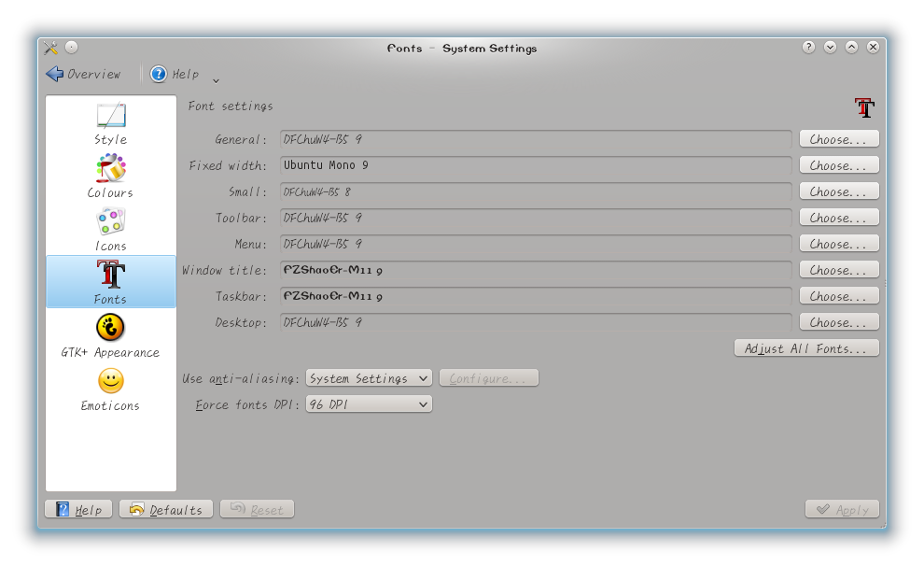Open the GTK+ Appearance module
Image resolution: width=924 pixels, height=566 pixels.
click(x=111, y=336)
